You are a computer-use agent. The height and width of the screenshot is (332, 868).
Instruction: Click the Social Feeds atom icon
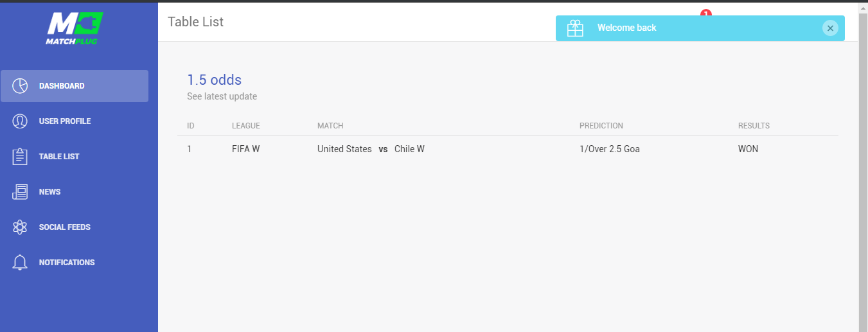[x=20, y=227]
